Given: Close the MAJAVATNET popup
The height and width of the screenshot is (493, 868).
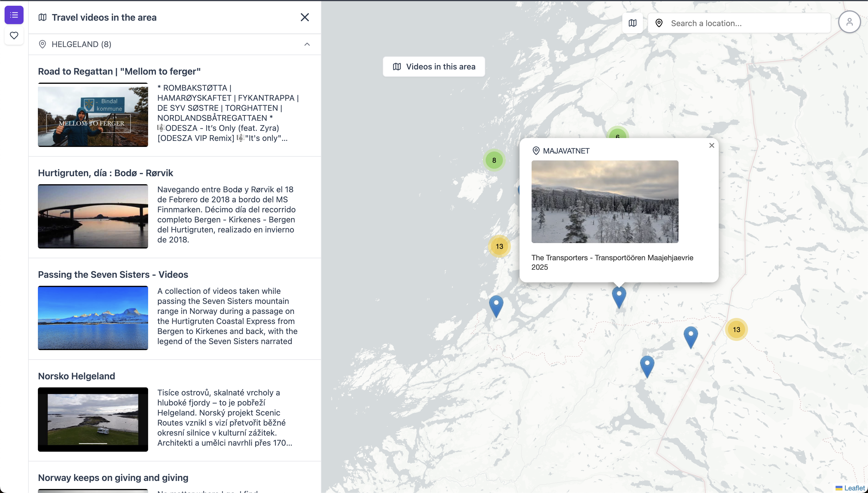Looking at the screenshot, I should point(712,145).
